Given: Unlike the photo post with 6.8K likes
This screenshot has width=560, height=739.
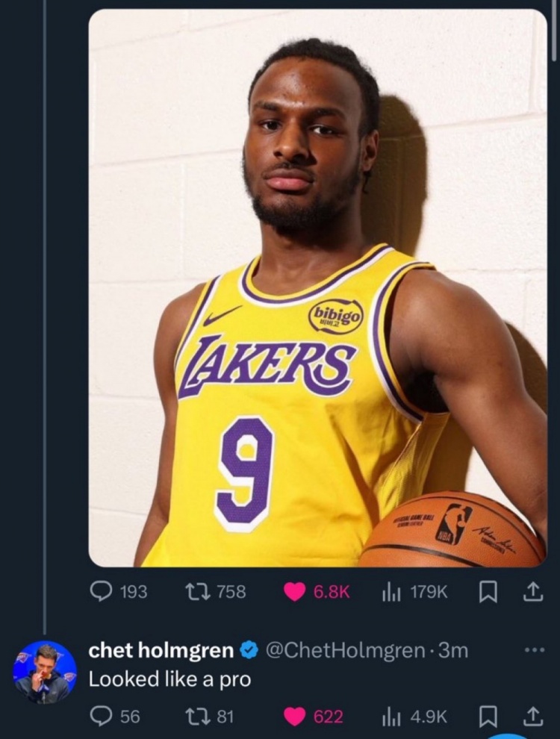Looking at the screenshot, I should coord(296,591).
